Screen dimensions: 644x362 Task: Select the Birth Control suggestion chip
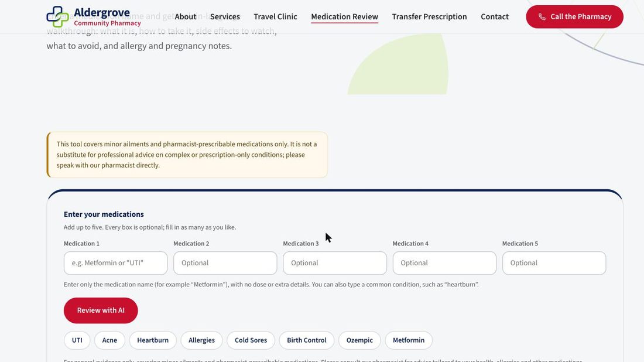pyautogui.click(x=307, y=340)
